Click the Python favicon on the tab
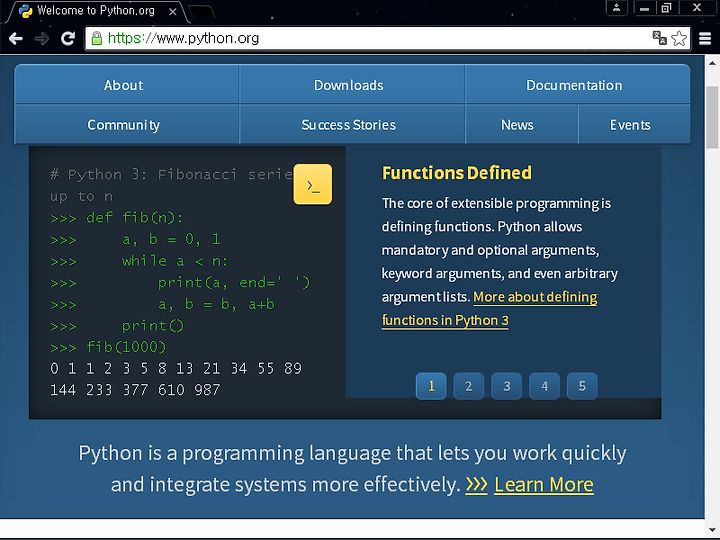720x540 pixels. (26, 11)
